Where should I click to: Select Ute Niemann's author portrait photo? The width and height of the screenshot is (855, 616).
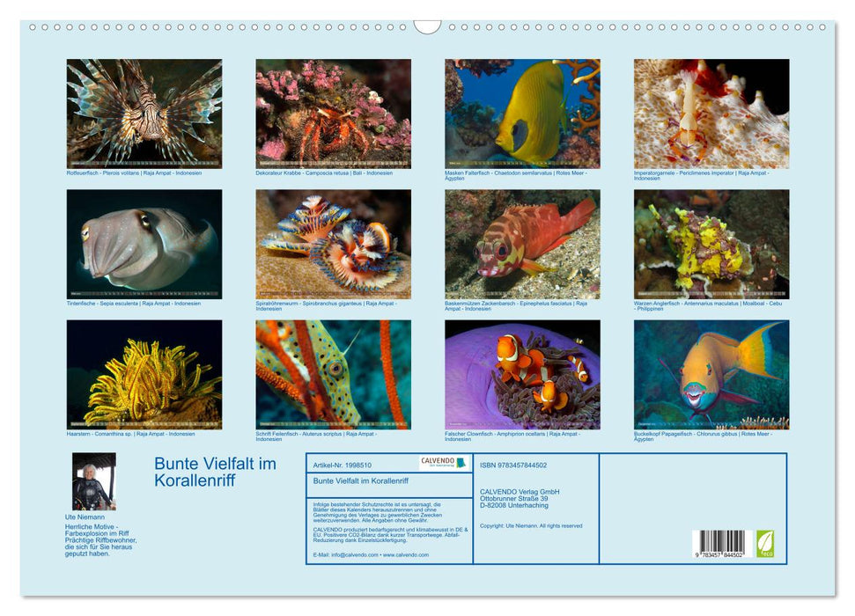click(93, 481)
